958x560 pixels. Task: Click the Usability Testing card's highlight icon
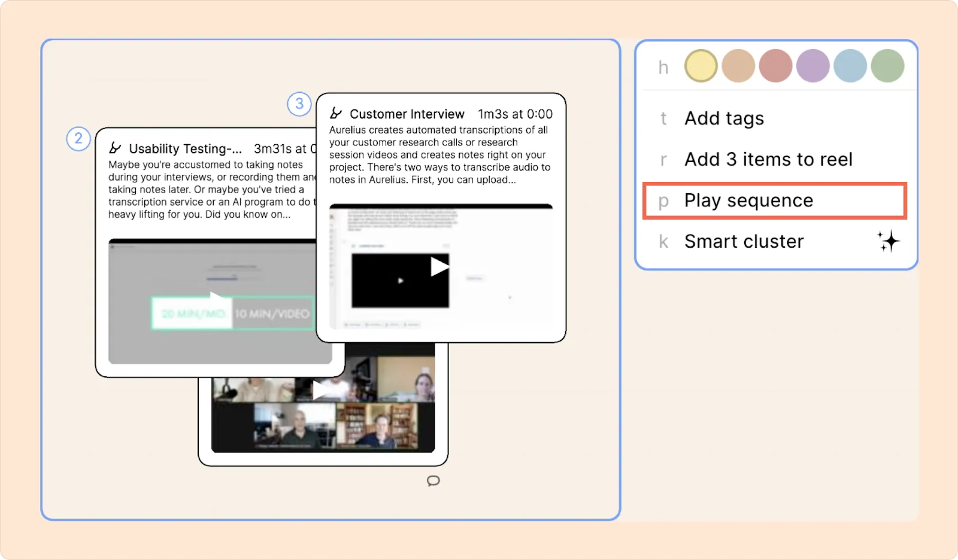[x=115, y=148]
